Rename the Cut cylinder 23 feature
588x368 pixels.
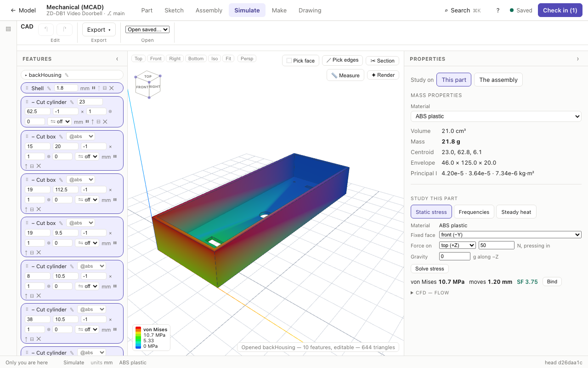pos(72,102)
